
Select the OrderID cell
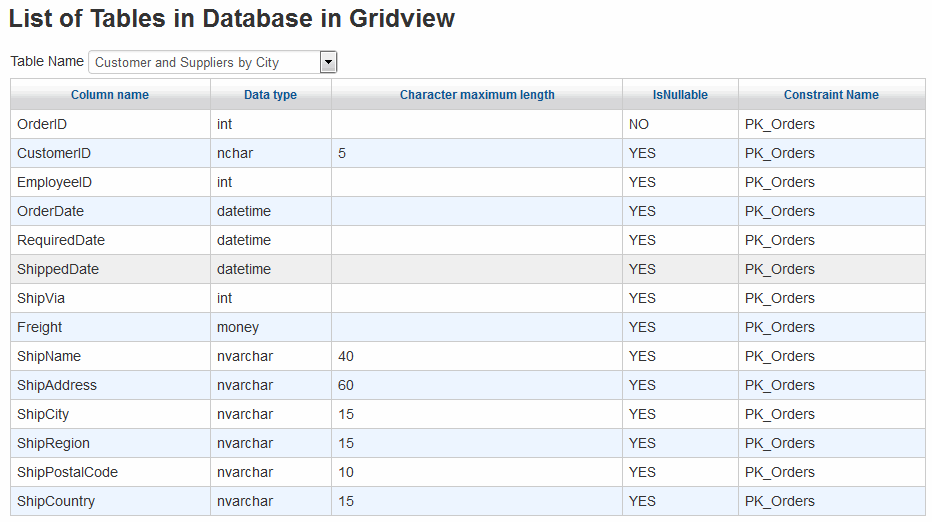pos(111,124)
